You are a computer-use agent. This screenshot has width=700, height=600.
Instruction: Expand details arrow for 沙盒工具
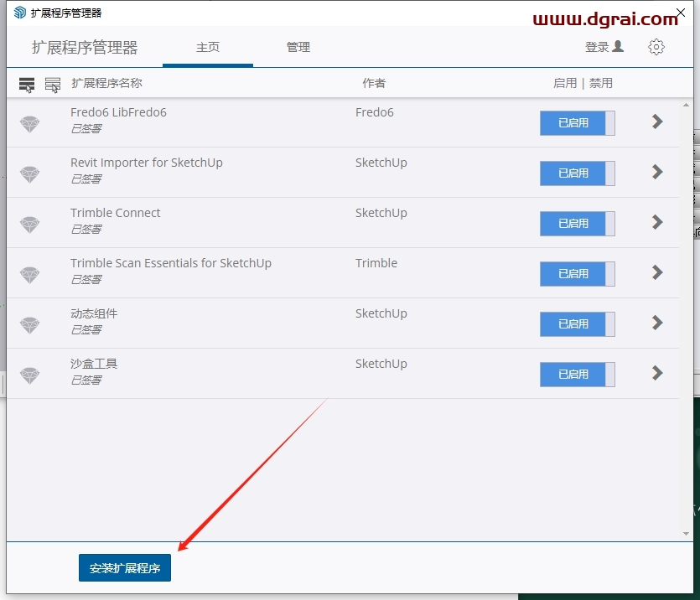(x=657, y=373)
